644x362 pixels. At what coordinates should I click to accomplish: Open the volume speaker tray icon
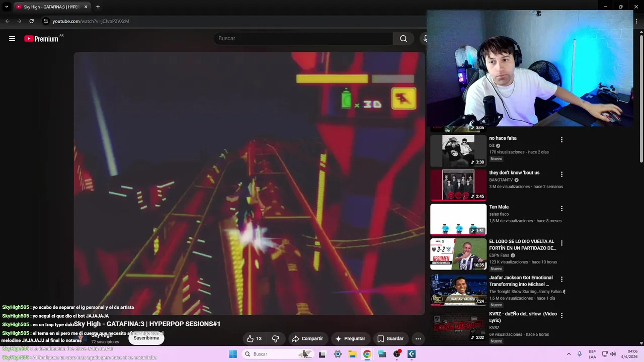coord(613,354)
